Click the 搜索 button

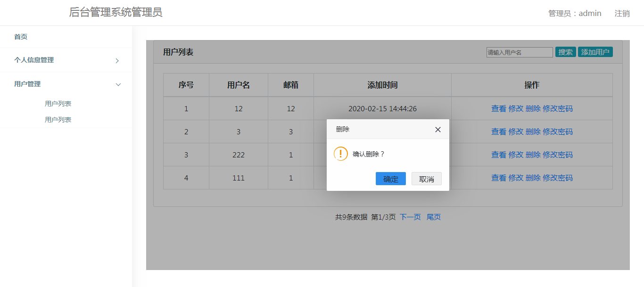tap(565, 52)
